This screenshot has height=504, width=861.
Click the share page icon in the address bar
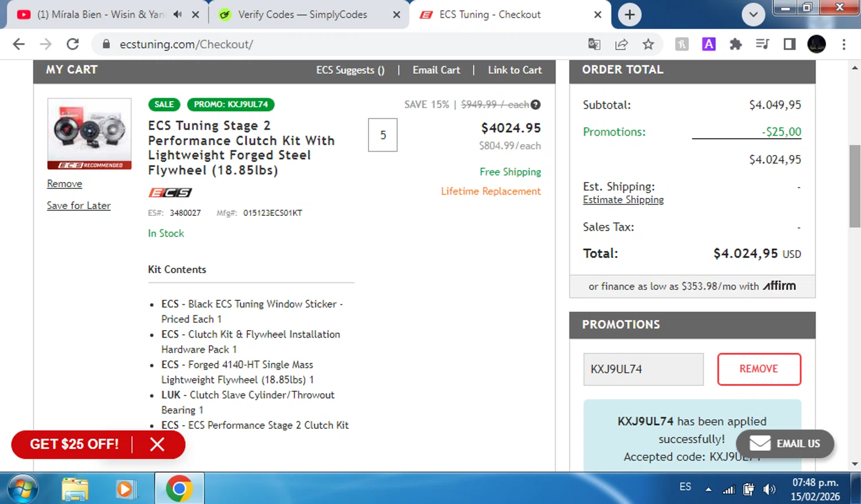click(x=621, y=44)
